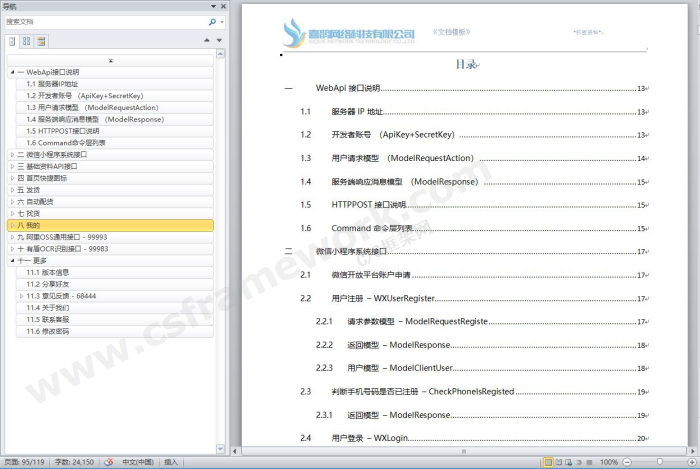Open the headings browse tab in navigation pane
This screenshot has width=700, height=469.
coord(12,41)
